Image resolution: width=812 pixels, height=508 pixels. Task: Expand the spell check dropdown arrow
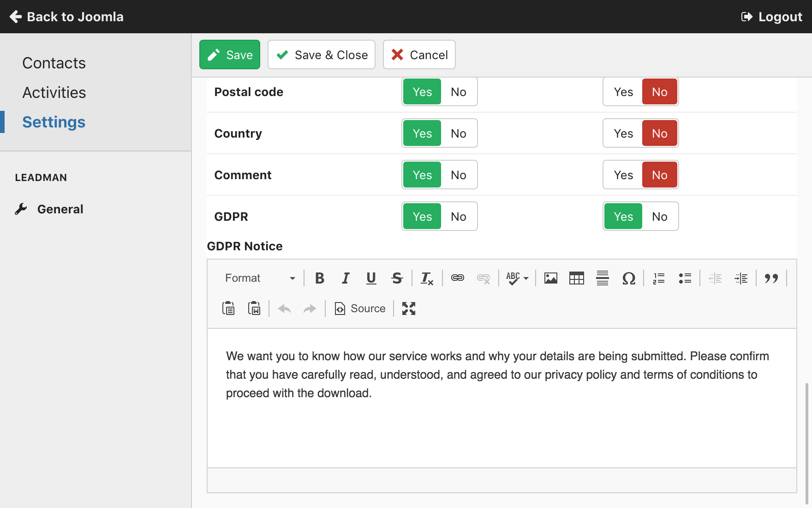tap(526, 278)
